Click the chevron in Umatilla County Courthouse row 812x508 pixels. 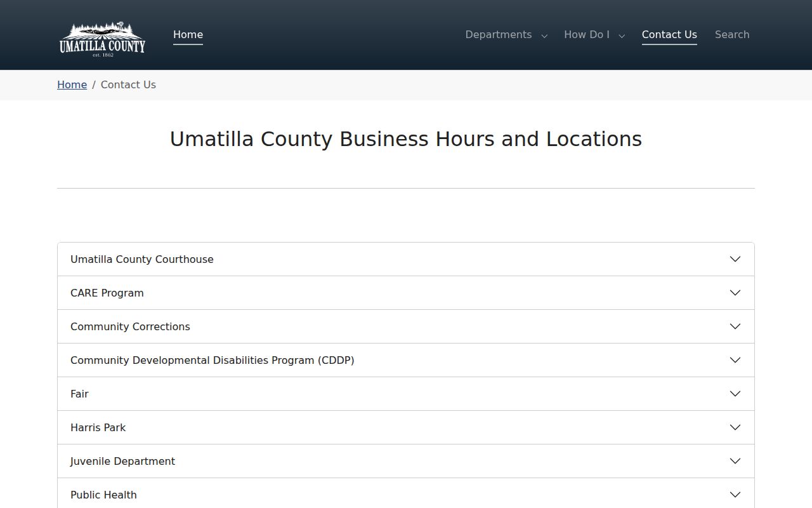[x=735, y=259]
